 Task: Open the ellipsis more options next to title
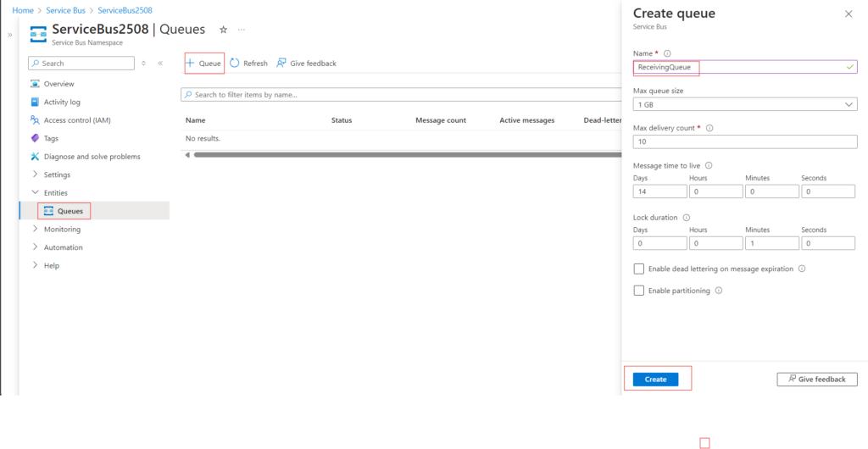pyautogui.click(x=242, y=30)
